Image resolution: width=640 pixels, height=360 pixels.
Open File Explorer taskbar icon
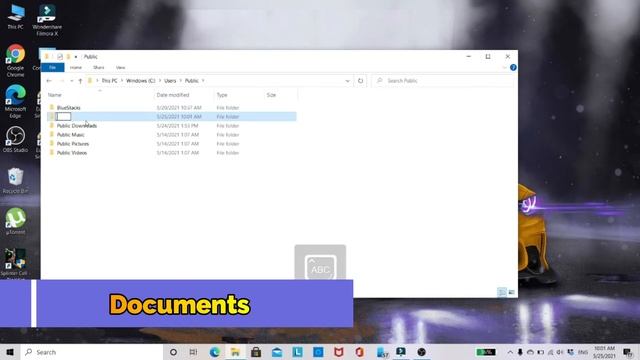pyautogui.click(x=235, y=352)
